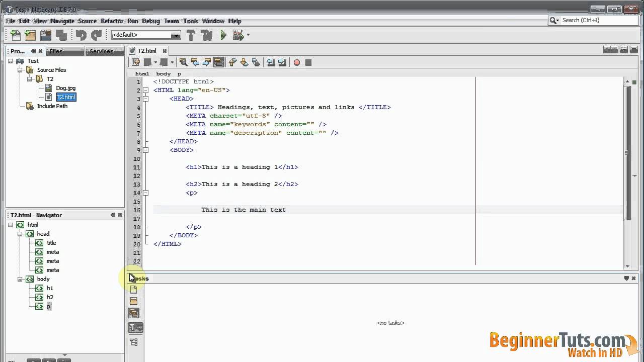Click p in editor breadcrumb

[x=179, y=73]
